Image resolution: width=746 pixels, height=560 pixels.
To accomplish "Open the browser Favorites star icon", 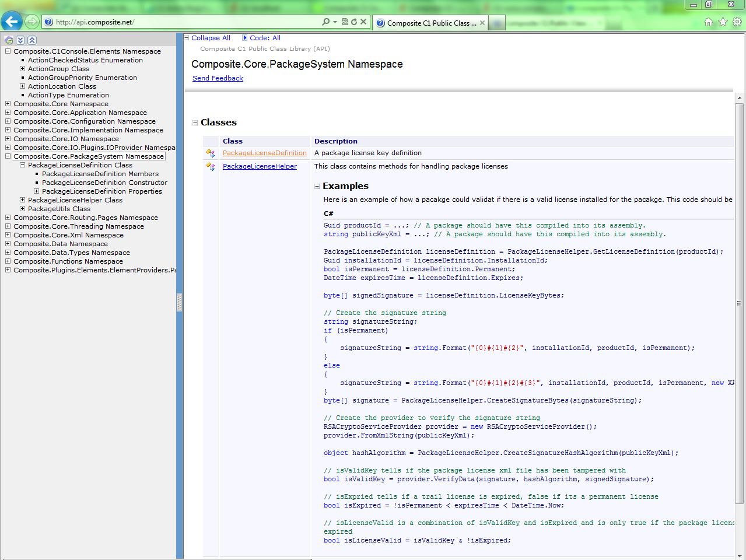I will pyautogui.click(x=722, y=21).
